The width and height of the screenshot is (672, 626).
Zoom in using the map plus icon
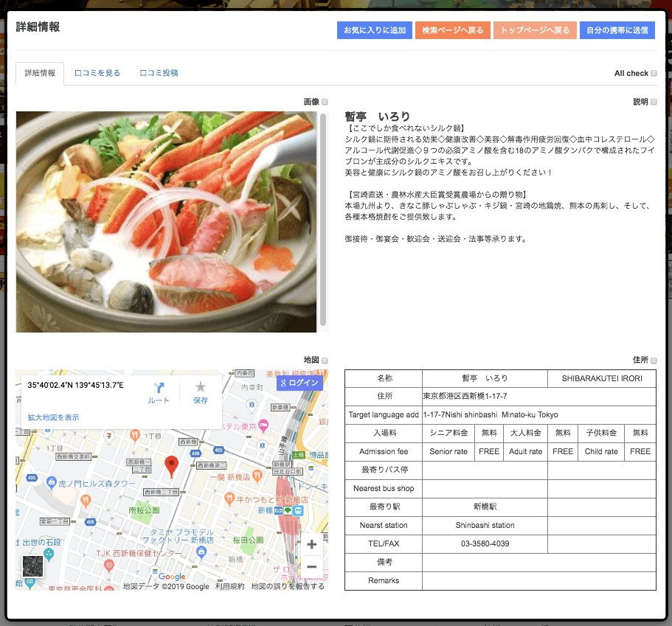tap(311, 543)
